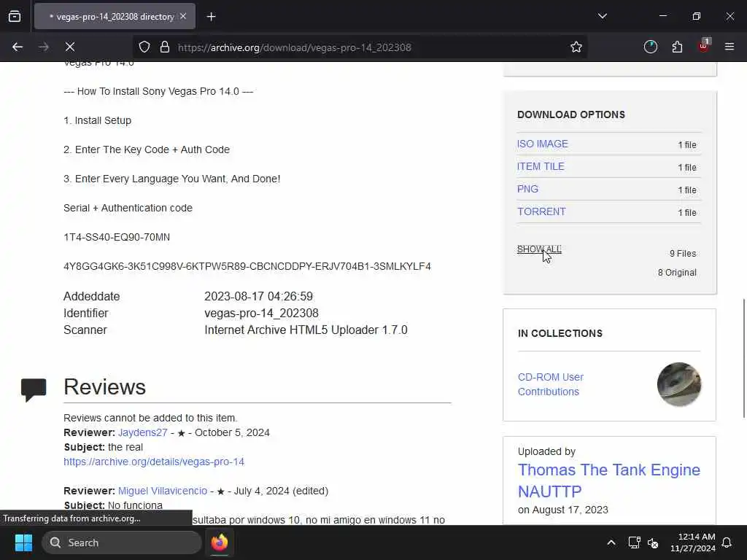The height and width of the screenshot is (560, 747).
Task: Click the Firefox taskbar icon
Action: pos(220,542)
